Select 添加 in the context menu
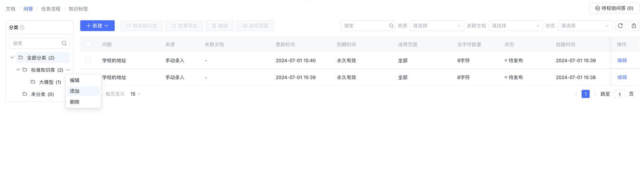The height and width of the screenshot is (176, 644). click(75, 91)
